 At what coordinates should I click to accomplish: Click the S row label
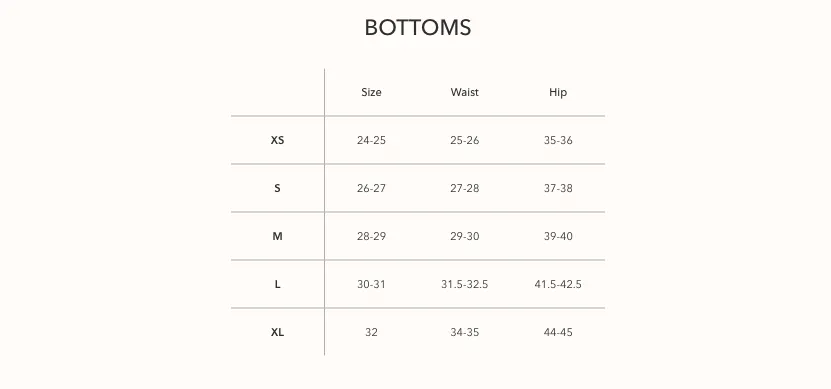[277, 188]
